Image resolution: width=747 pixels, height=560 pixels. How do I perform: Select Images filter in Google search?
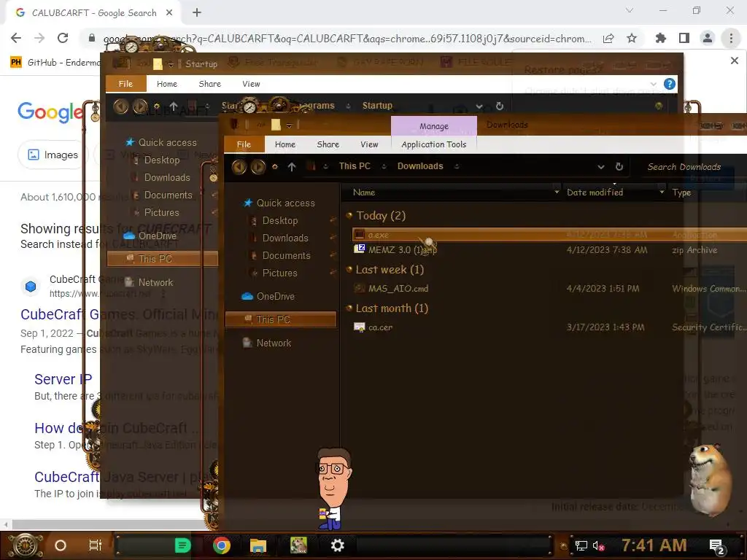point(52,155)
